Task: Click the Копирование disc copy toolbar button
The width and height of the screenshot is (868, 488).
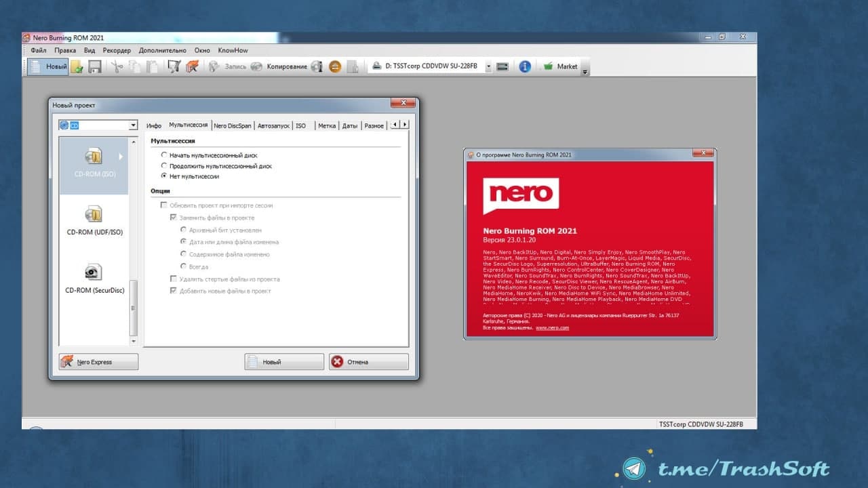Action: (278, 66)
